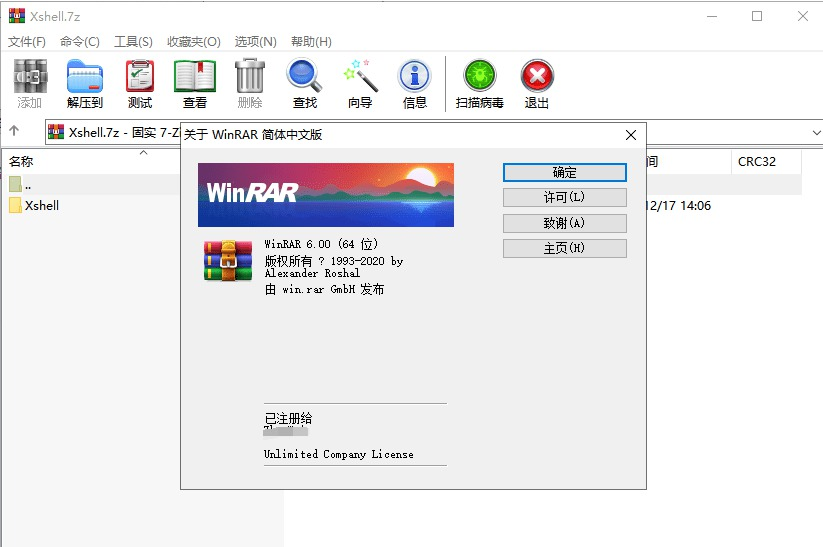Image resolution: width=823 pixels, height=547 pixels.
Task: Click the 致谢(A) acknowledgments button
Action: tap(565, 223)
